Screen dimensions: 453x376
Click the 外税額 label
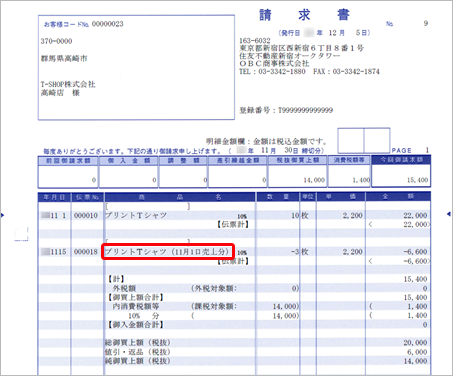124,288
